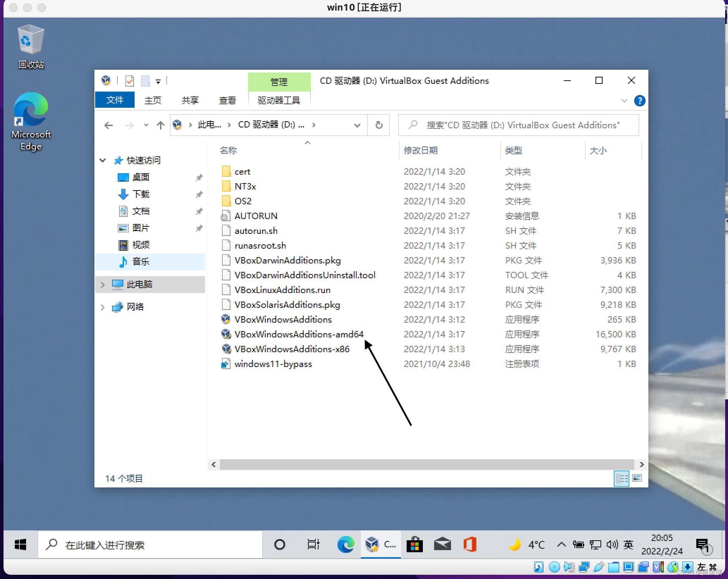728x579 pixels.
Task: Go forward with the forward arrow
Action: pyautogui.click(x=129, y=125)
